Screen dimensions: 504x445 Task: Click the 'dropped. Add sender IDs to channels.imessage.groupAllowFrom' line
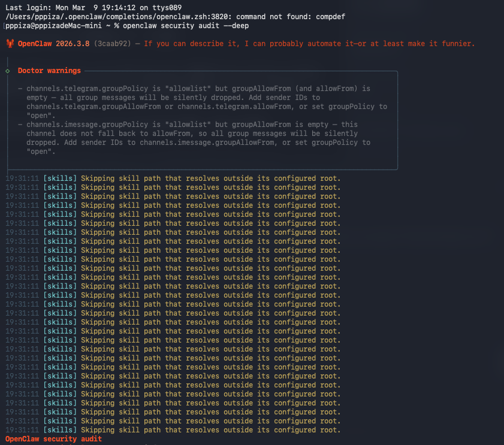click(x=198, y=143)
